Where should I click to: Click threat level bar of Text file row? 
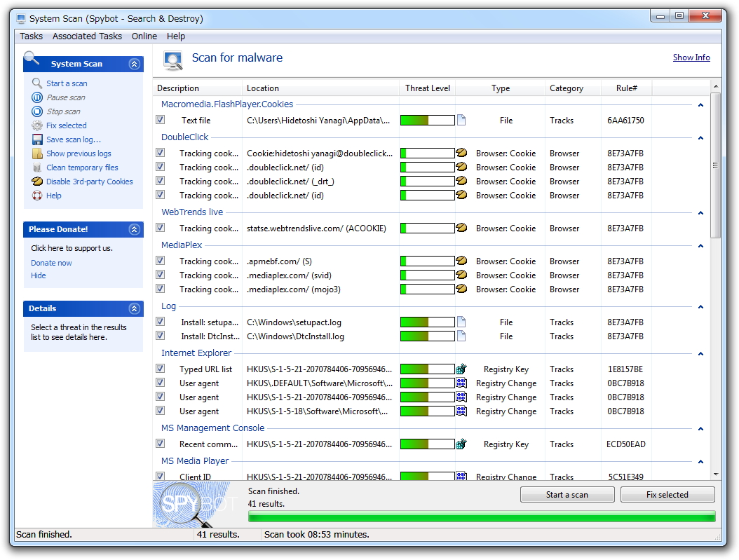[x=428, y=120]
